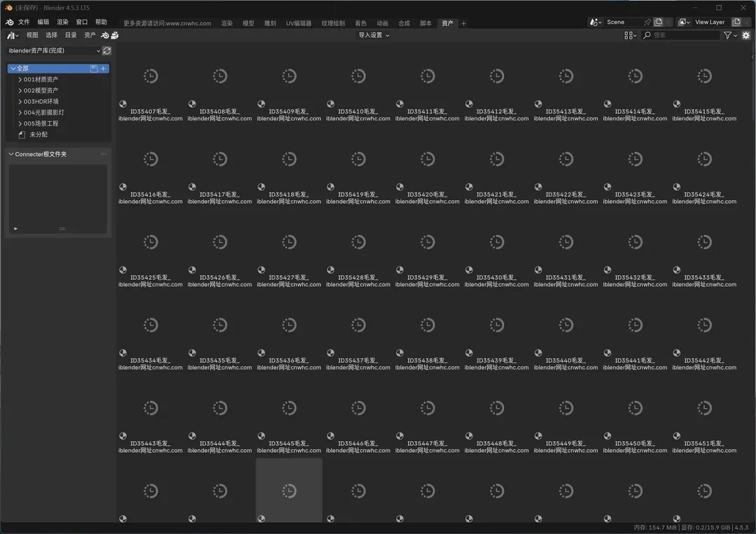Click the 未分配 unassigned catalog item
The height and width of the screenshot is (534, 756).
[x=38, y=134]
